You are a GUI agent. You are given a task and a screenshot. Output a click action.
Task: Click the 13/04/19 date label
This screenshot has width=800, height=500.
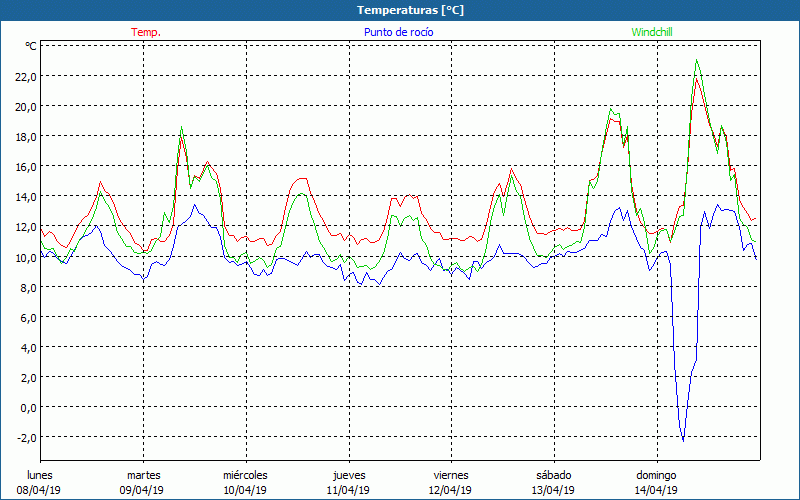tap(553, 490)
